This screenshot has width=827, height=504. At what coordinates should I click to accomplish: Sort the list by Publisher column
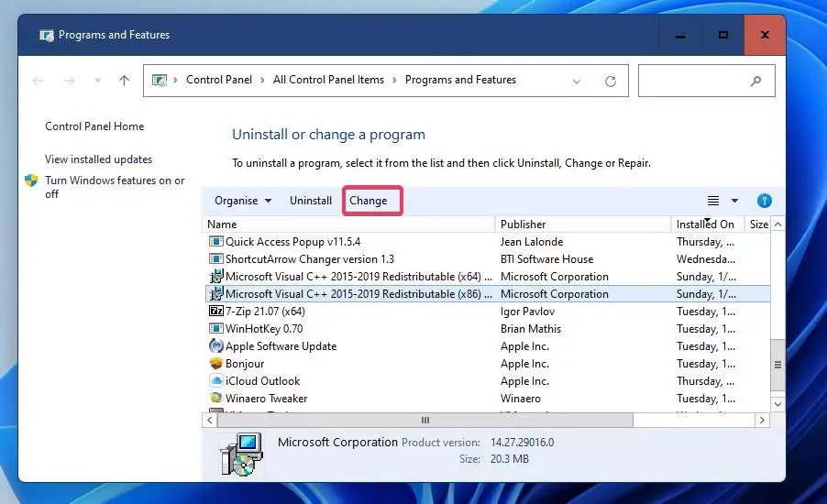tap(524, 225)
